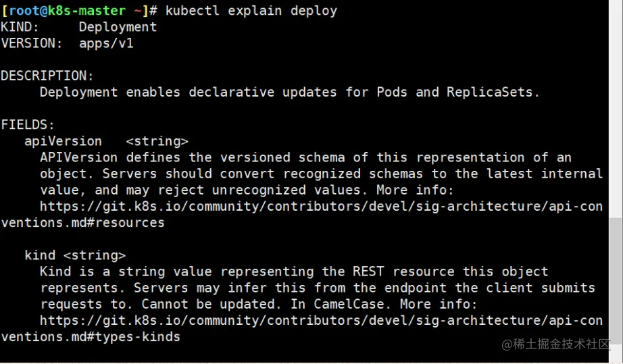Click the 'apiVersion' field name
The image size is (623, 364).
pos(63,141)
